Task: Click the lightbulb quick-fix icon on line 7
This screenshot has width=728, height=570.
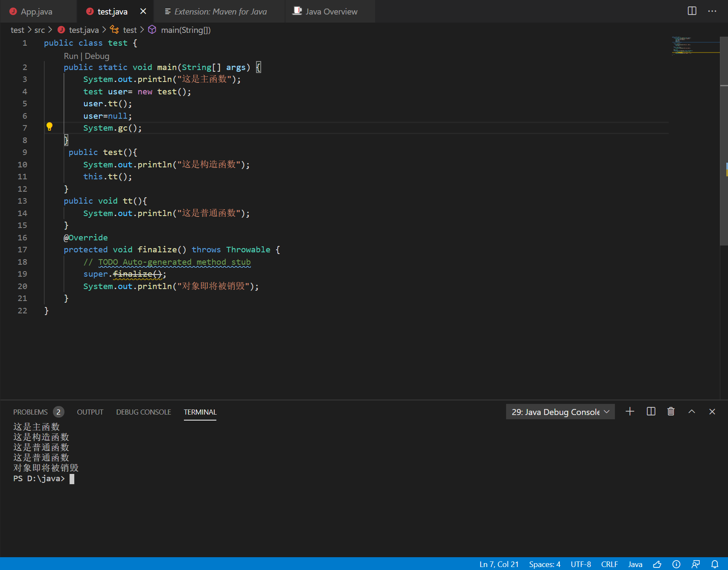Action: pos(50,126)
